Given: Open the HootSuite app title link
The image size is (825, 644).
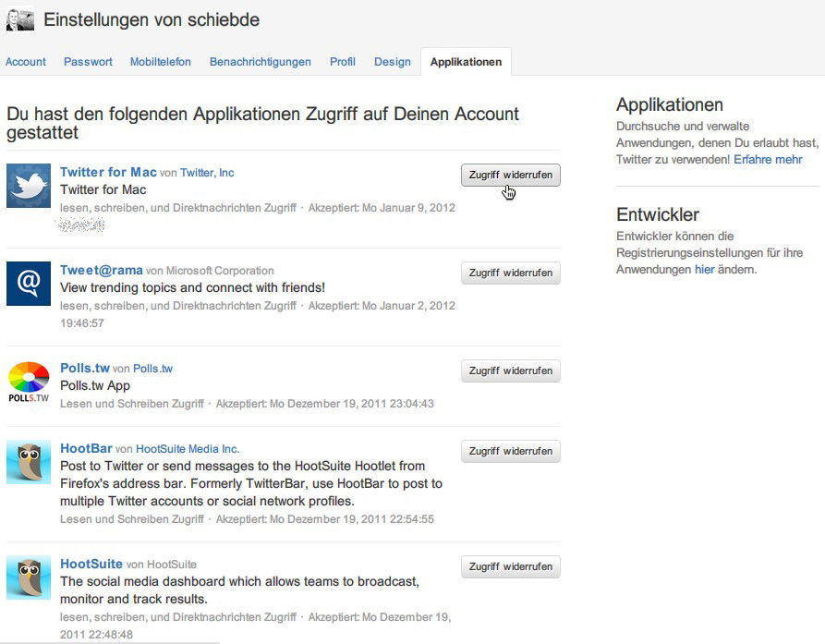Looking at the screenshot, I should coord(91,564).
